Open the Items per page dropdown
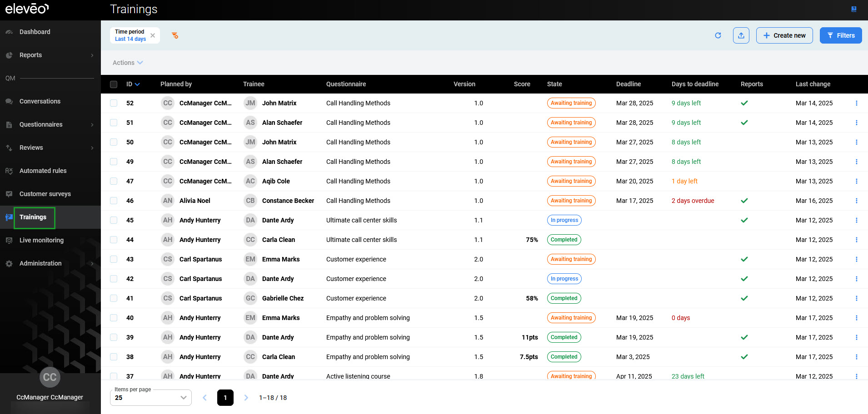This screenshot has width=868, height=414. click(x=150, y=398)
